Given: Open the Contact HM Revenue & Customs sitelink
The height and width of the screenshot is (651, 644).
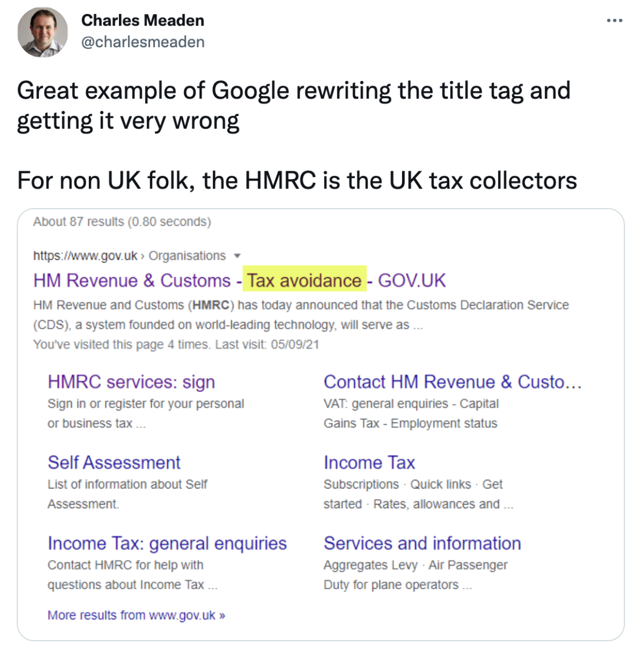Looking at the screenshot, I should click(x=452, y=382).
